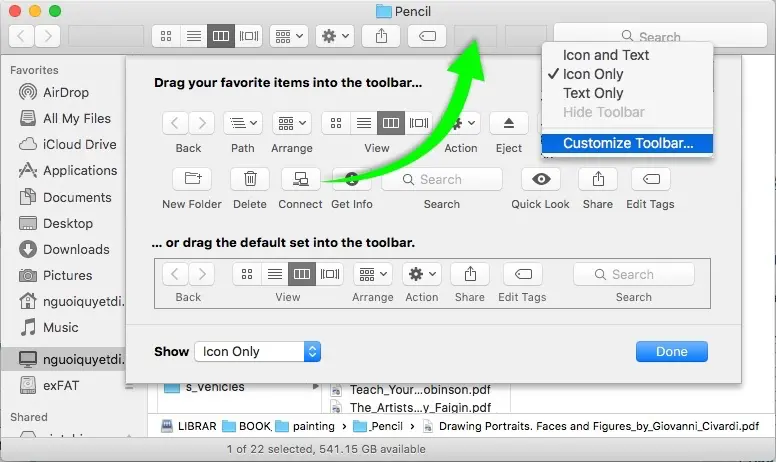Image resolution: width=776 pixels, height=462 pixels.
Task: Choose Text Only from context menu
Action: (593, 93)
